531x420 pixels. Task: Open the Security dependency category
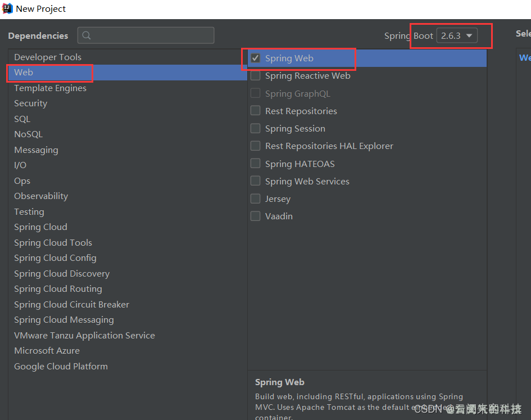[x=31, y=103]
